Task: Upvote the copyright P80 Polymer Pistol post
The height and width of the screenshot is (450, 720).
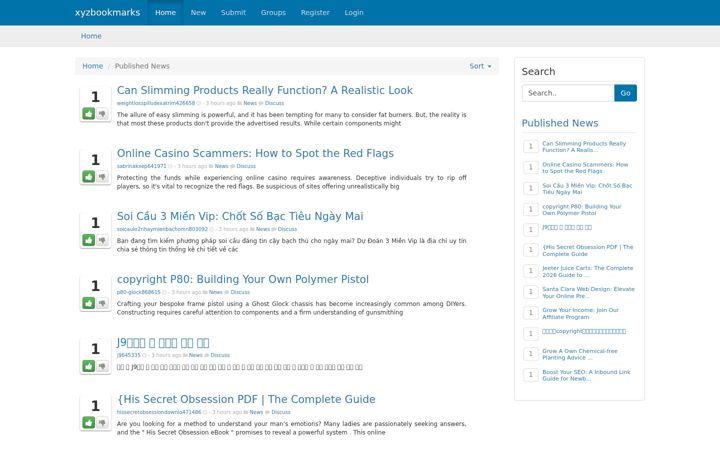Action: pos(89,303)
